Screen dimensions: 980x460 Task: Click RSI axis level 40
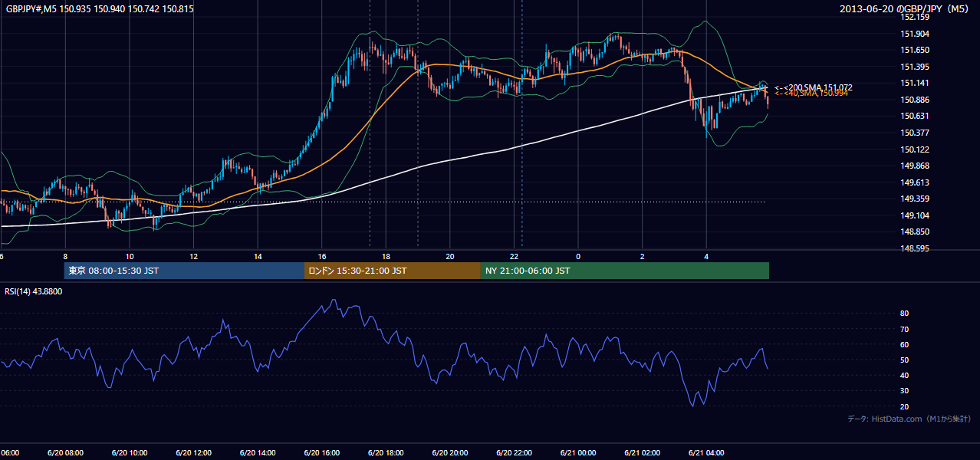(x=905, y=375)
